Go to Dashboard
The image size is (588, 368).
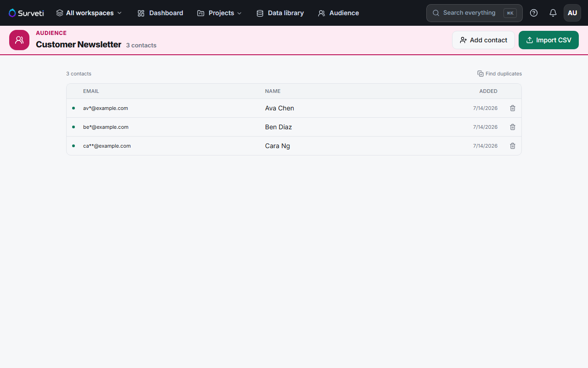click(160, 13)
